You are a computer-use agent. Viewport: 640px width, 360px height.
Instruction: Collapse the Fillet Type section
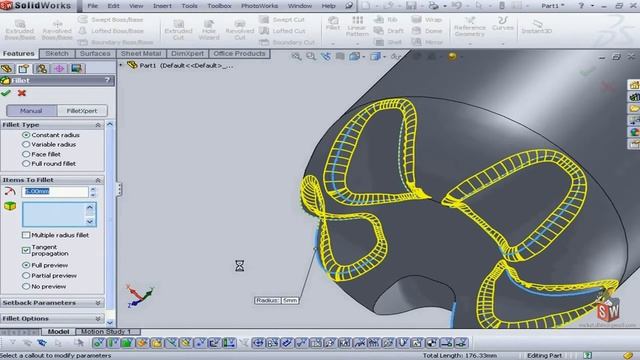[x=98, y=125]
